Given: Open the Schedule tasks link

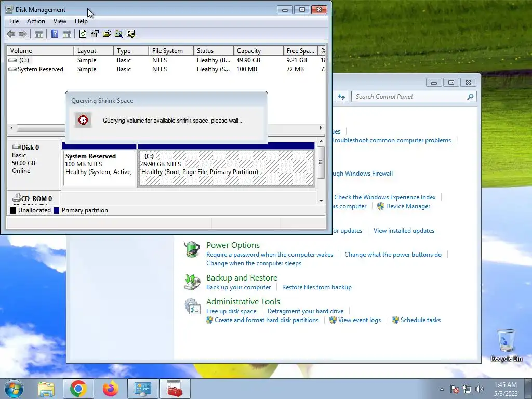Looking at the screenshot, I should 420,320.
